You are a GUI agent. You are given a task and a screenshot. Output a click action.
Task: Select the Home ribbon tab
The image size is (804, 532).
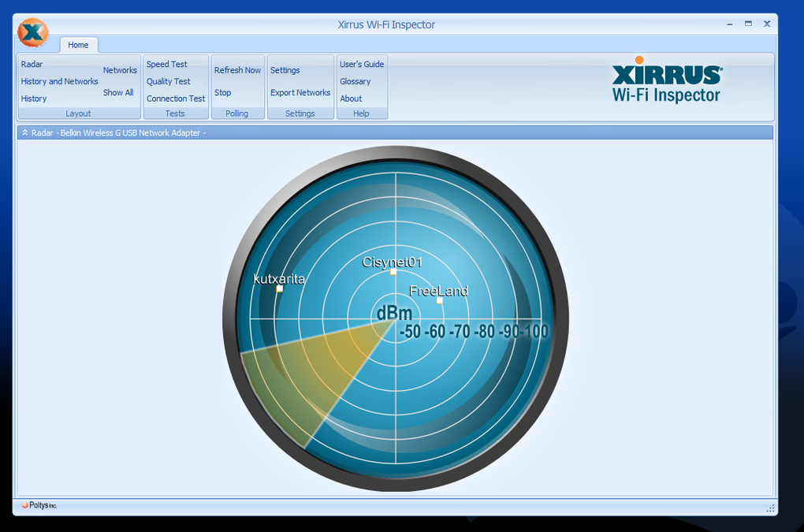tap(78, 45)
